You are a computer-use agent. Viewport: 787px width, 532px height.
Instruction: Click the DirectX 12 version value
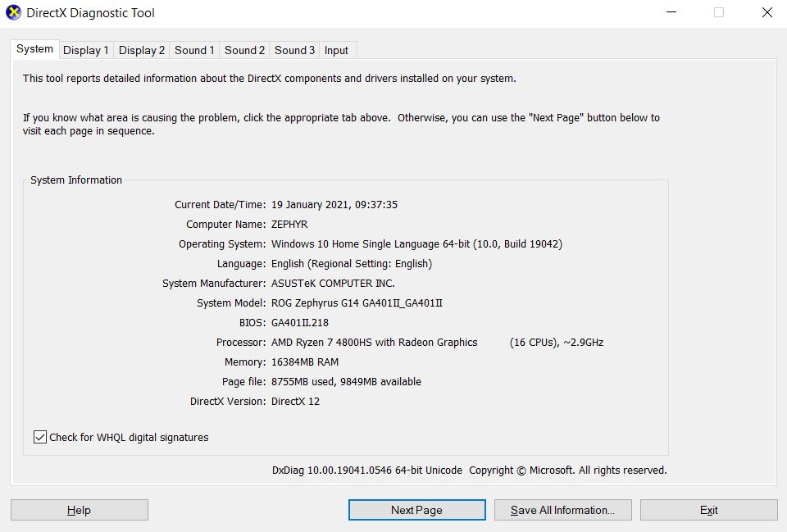click(295, 402)
